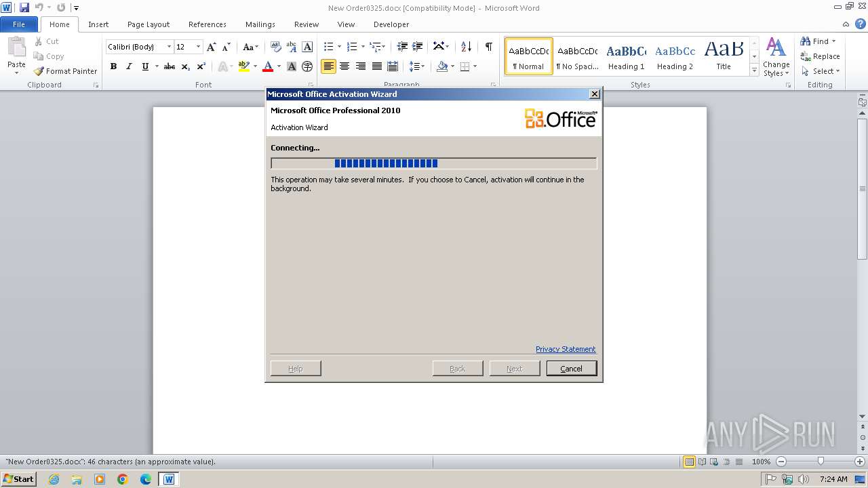Click the Change Styles icon
This screenshot has width=868, height=488.
tap(776, 57)
